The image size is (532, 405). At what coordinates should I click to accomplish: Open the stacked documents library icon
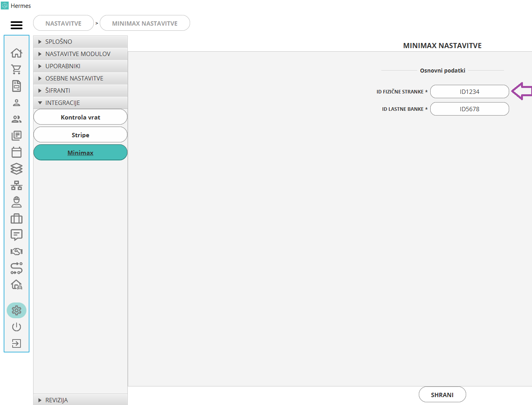click(x=17, y=136)
